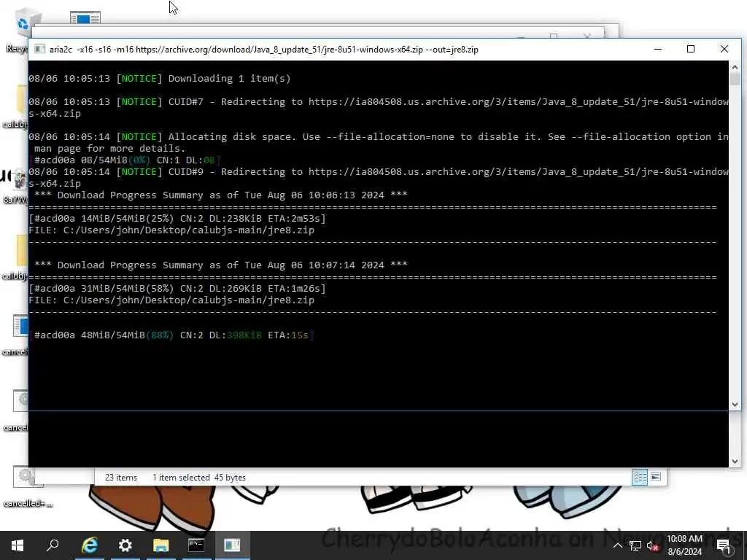Open the network status tray icon
Screen dimensions: 747x560
(x=635, y=545)
